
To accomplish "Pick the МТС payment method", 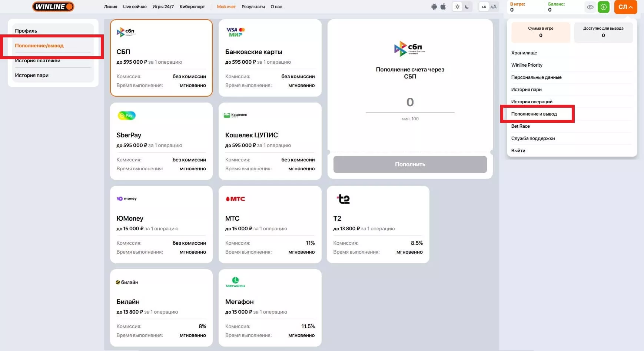I will tap(270, 224).
